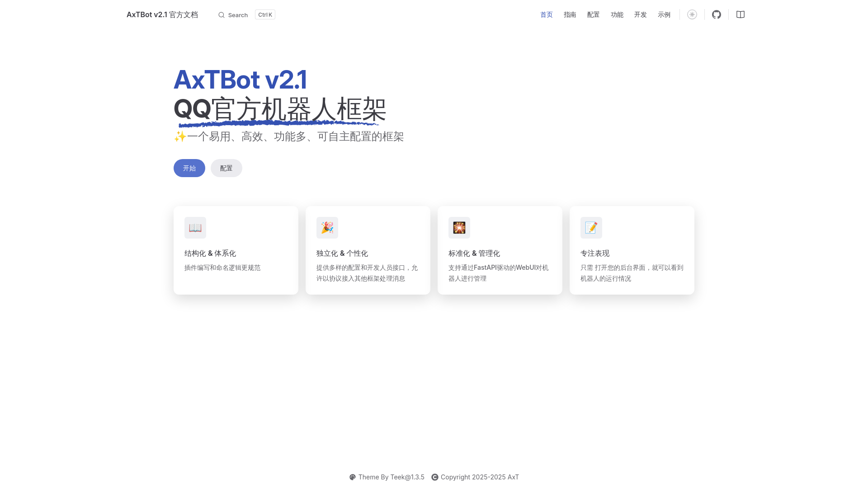Open the 标准化 & 管理化 card title
Viewport: 868px width, 488px height.
click(474, 253)
